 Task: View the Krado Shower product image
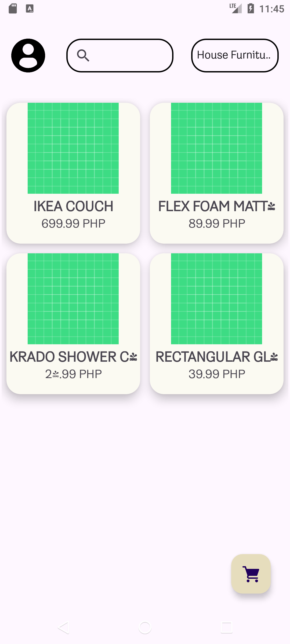point(73,299)
